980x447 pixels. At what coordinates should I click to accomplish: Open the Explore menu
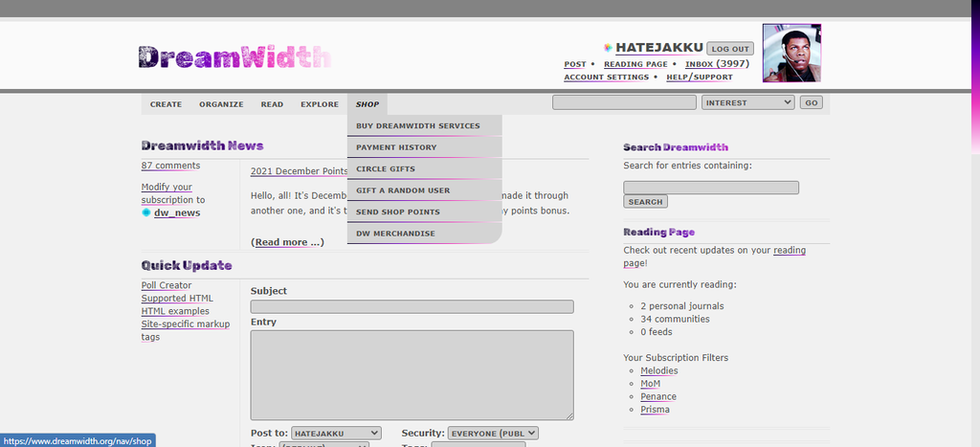tap(320, 104)
